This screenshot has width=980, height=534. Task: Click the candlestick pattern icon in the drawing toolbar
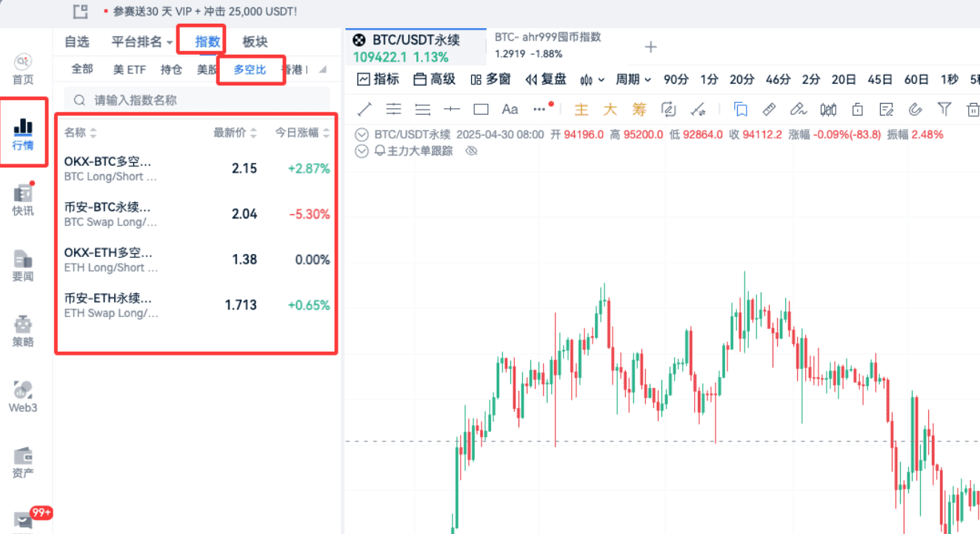(x=828, y=110)
